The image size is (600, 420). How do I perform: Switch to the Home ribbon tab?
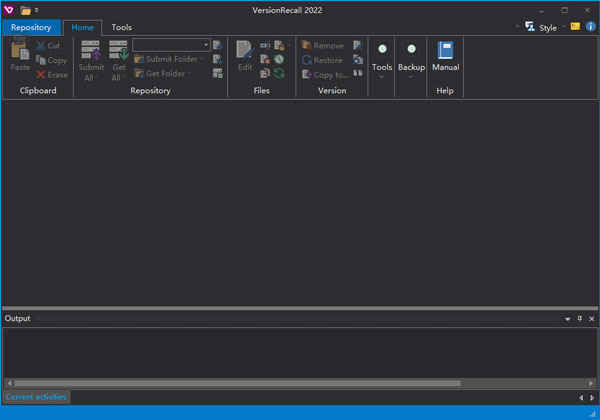tap(82, 28)
